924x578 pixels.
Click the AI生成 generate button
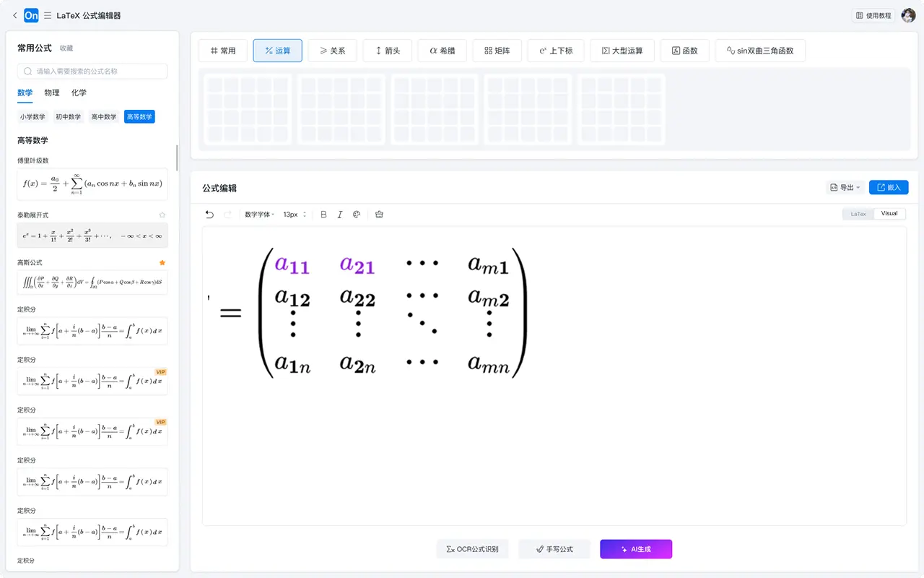pyautogui.click(x=636, y=549)
